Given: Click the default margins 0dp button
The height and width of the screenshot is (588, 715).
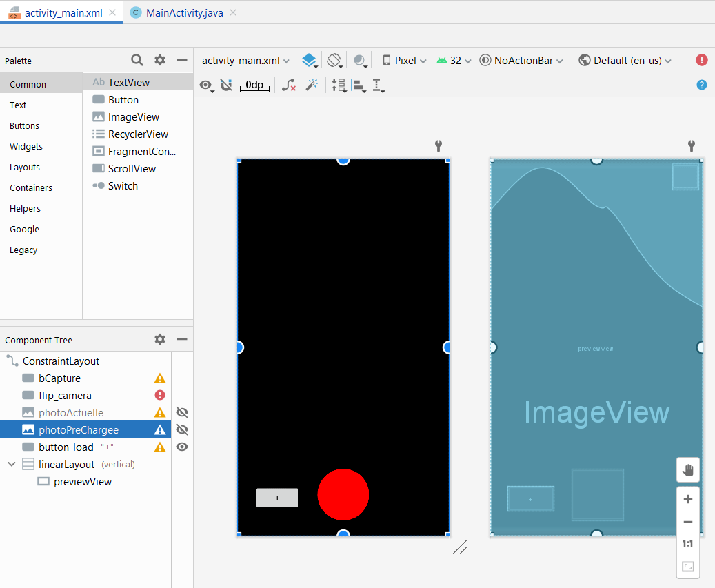Looking at the screenshot, I should 254,85.
